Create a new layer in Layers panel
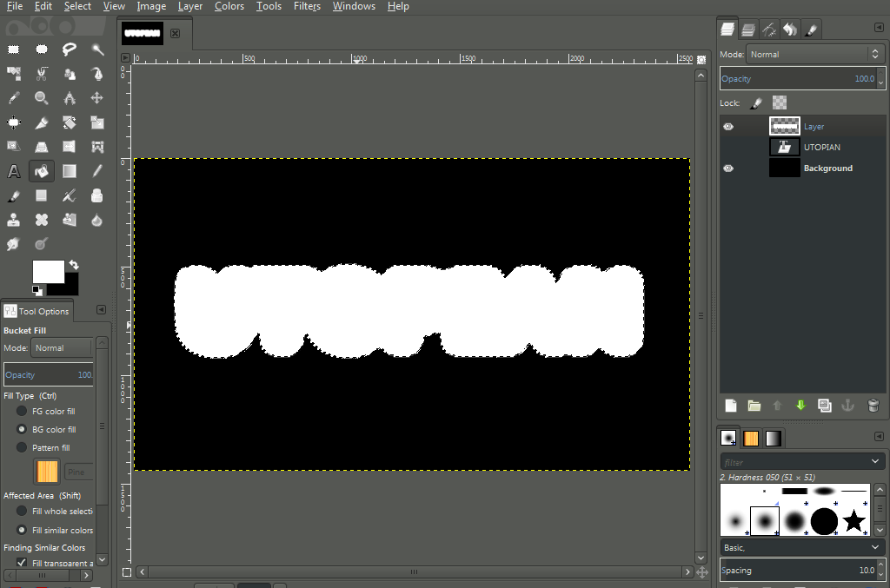 pos(731,406)
